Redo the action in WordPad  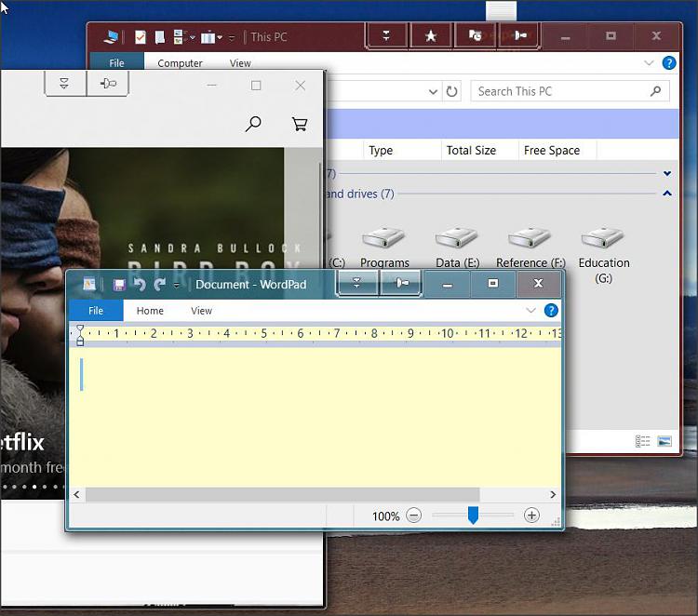[x=159, y=284]
